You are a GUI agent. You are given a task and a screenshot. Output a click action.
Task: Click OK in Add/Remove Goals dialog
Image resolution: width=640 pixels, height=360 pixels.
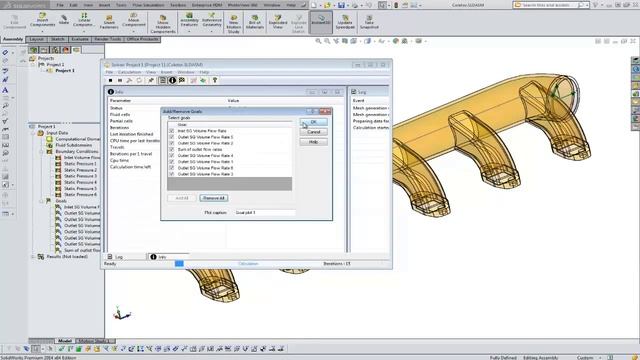pos(313,122)
